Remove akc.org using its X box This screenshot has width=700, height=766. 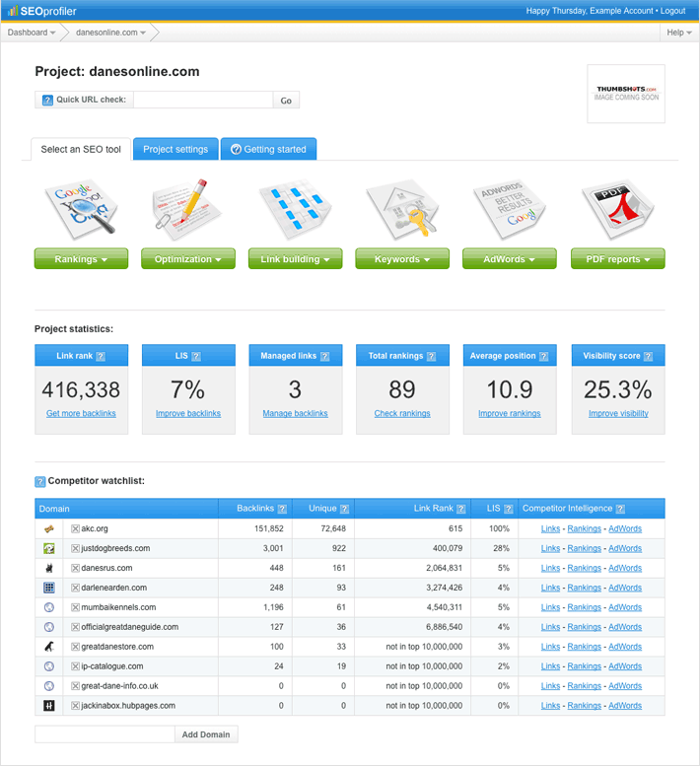click(x=75, y=528)
